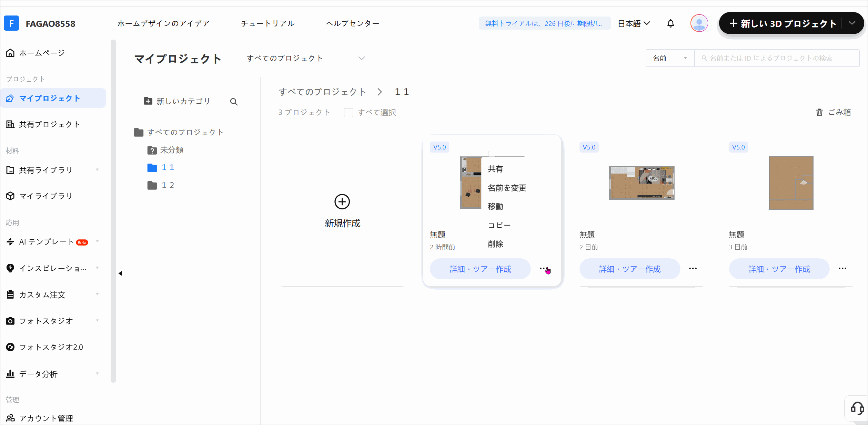Open ヘルプセンター in top navigation
868x425 pixels.
[x=353, y=23]
